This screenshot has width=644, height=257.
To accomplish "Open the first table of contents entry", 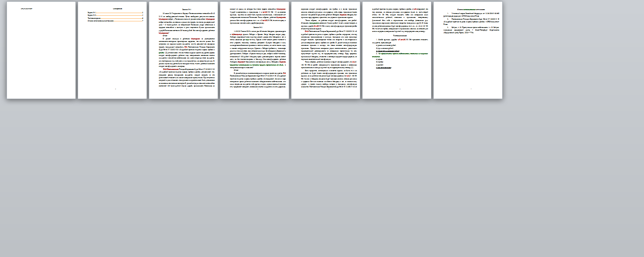I will [115, 14].
